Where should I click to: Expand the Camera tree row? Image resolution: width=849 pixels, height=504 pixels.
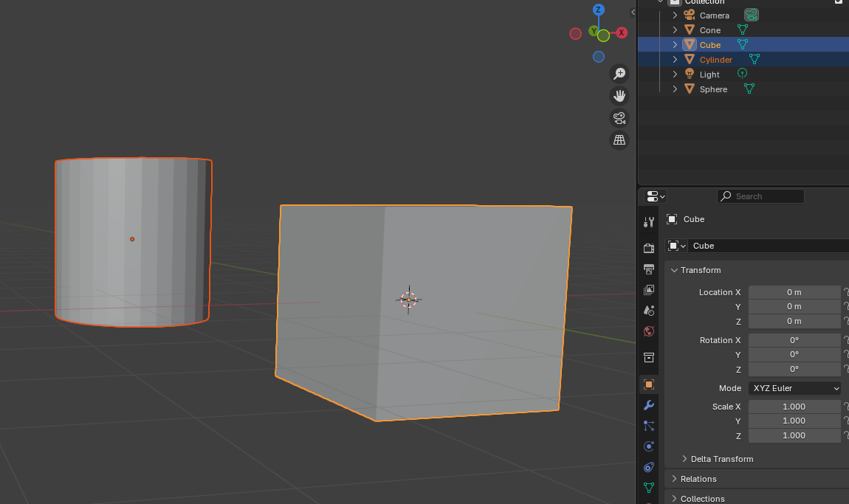(x=675, y=15)
